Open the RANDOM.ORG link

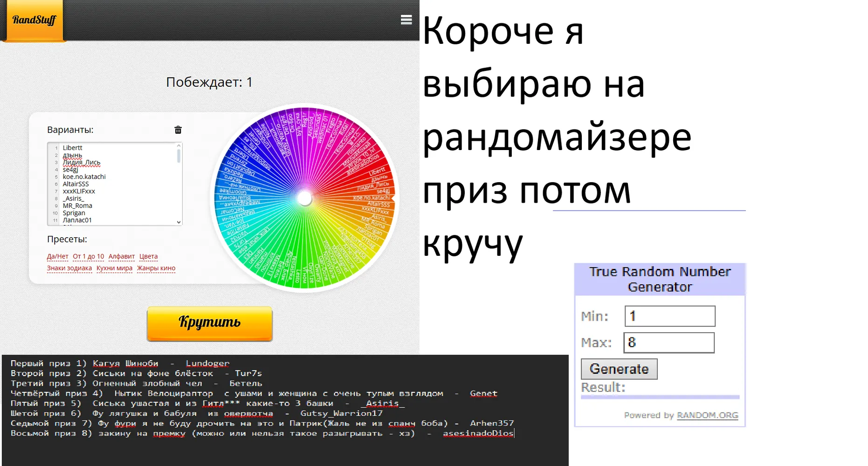pos(708,415)
